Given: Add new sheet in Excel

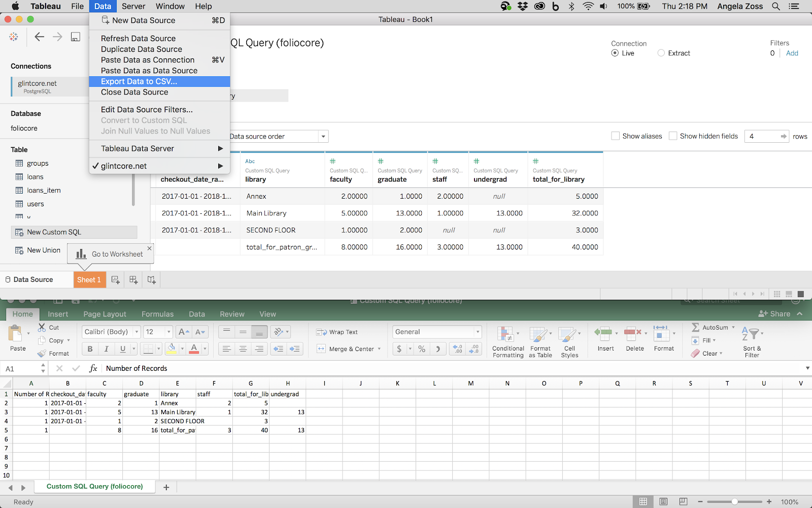Looking at the screenshot, I should [x=166, y=487].
